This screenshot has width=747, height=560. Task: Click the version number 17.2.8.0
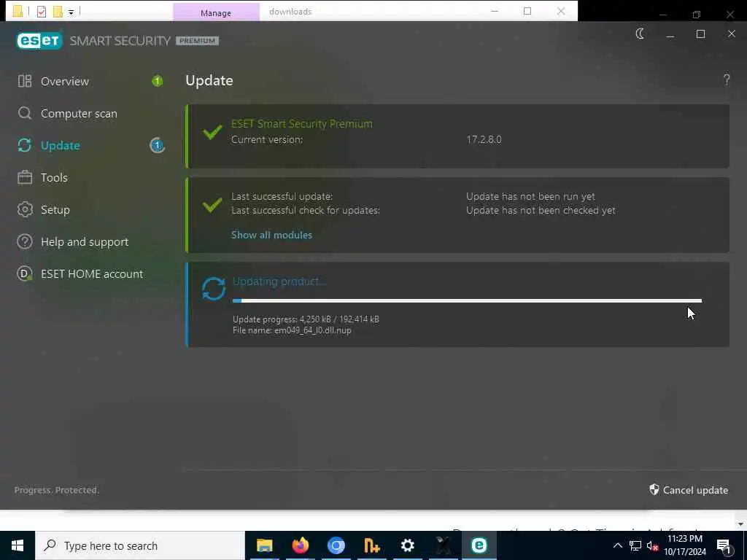tap(484, 139)
